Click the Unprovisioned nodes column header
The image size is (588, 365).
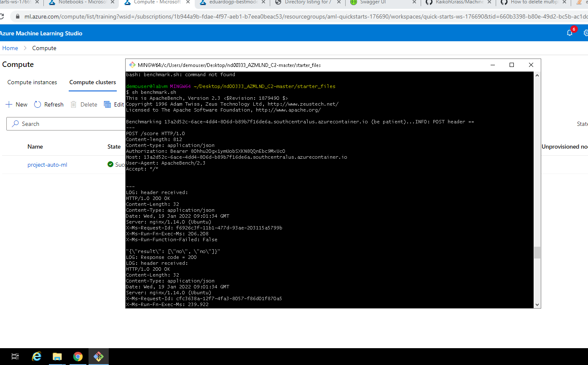pos(565,147)
